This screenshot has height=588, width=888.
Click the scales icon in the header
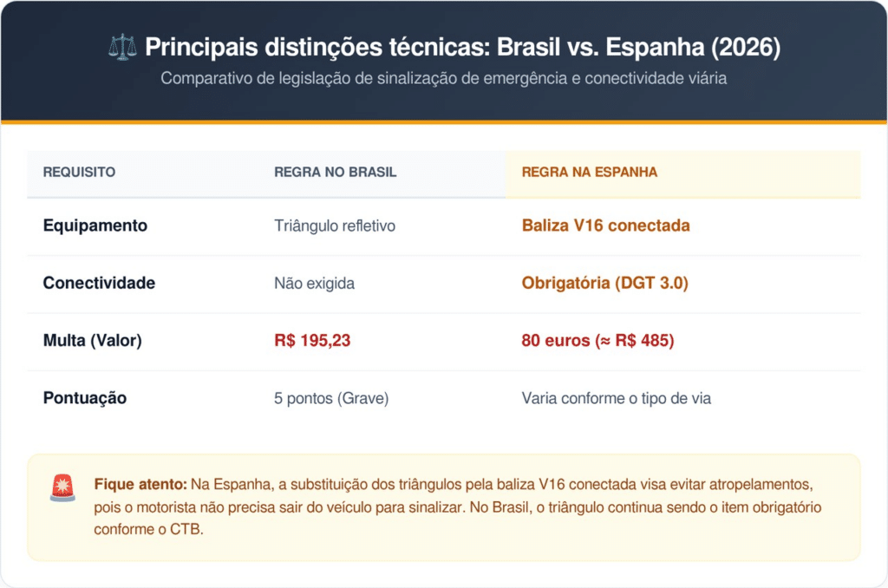(123, 47)
